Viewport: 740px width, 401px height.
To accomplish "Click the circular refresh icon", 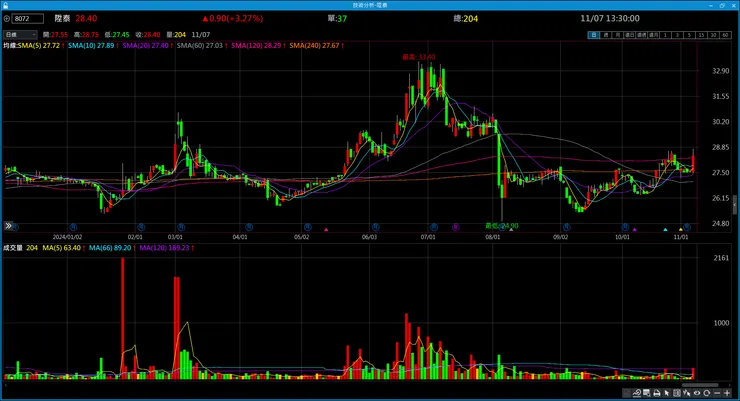I will [x=706, y=393].
